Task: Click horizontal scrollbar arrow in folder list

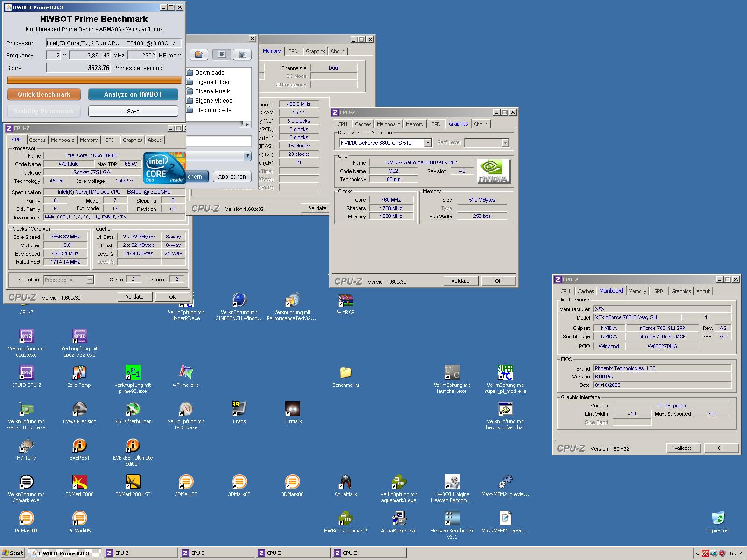Action: click(x=247, y=124)
